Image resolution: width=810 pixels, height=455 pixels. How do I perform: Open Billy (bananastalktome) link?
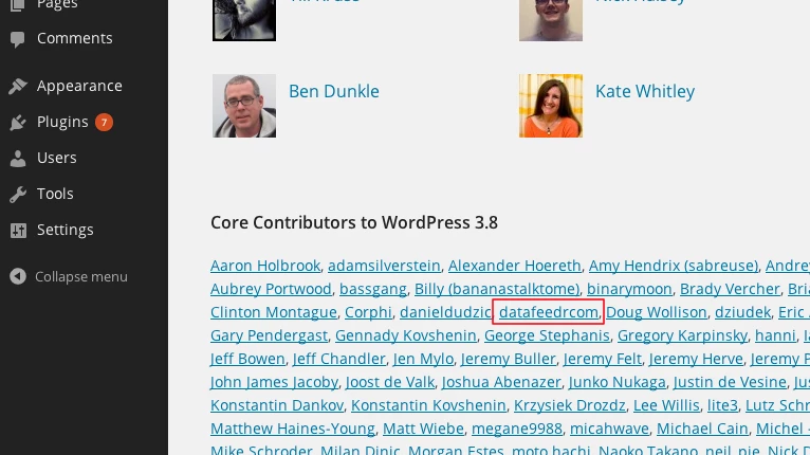coord(496,289)
